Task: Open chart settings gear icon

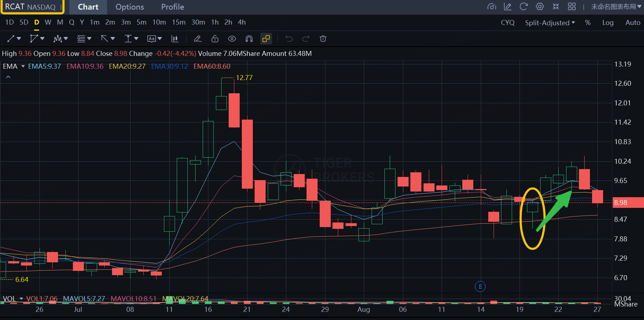Action: point(540,7)
